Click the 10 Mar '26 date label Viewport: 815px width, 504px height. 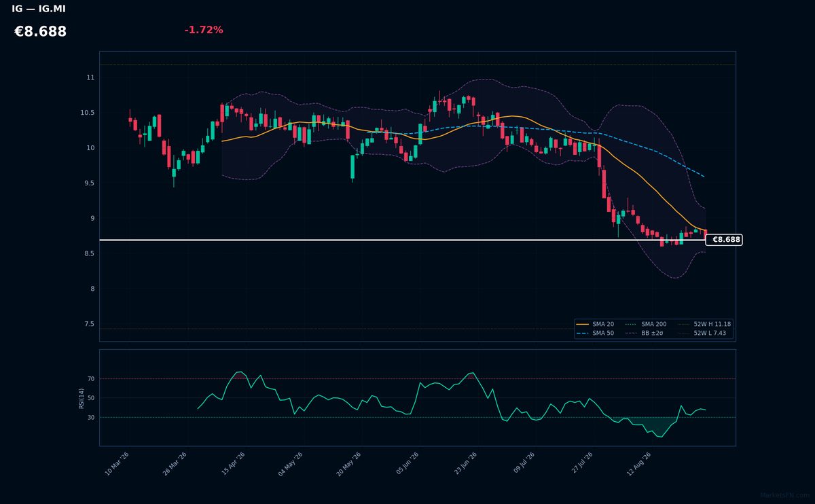117,464
